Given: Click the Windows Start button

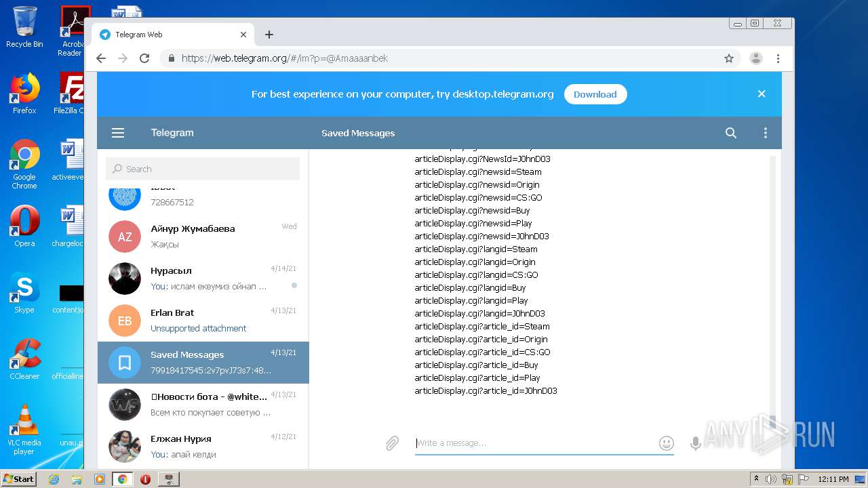Looking at the screenshot, I should [19, 479].
